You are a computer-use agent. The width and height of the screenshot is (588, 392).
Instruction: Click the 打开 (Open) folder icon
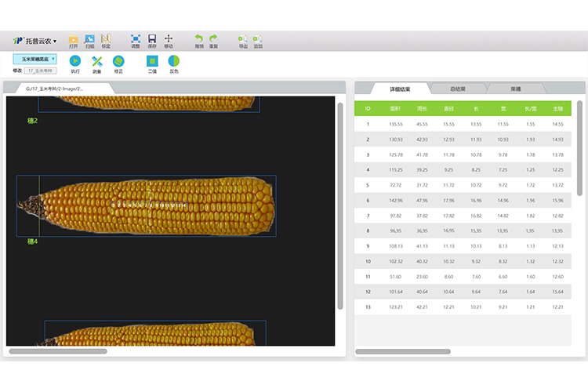74,39
